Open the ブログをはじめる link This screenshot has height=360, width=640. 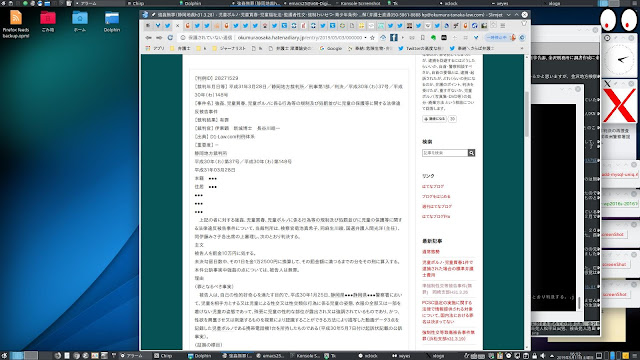click(x=436, y=196)
